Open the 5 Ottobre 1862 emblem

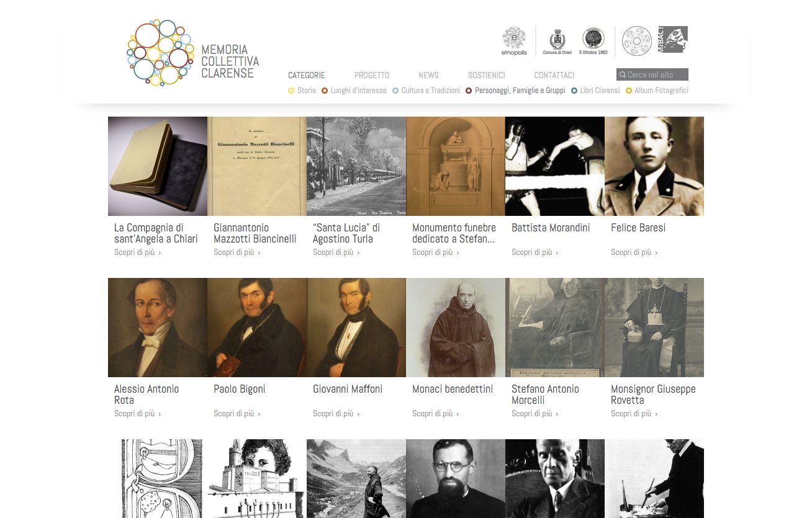tap(593, 41)
